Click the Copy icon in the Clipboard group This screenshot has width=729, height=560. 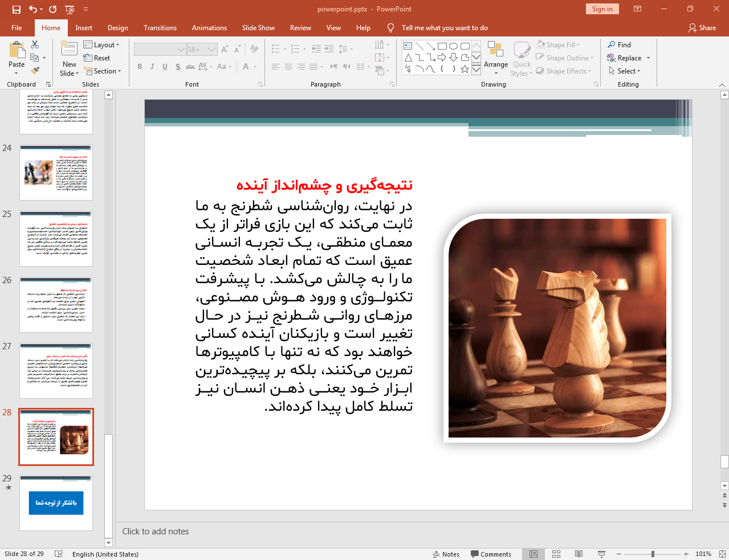pos(35,58)
